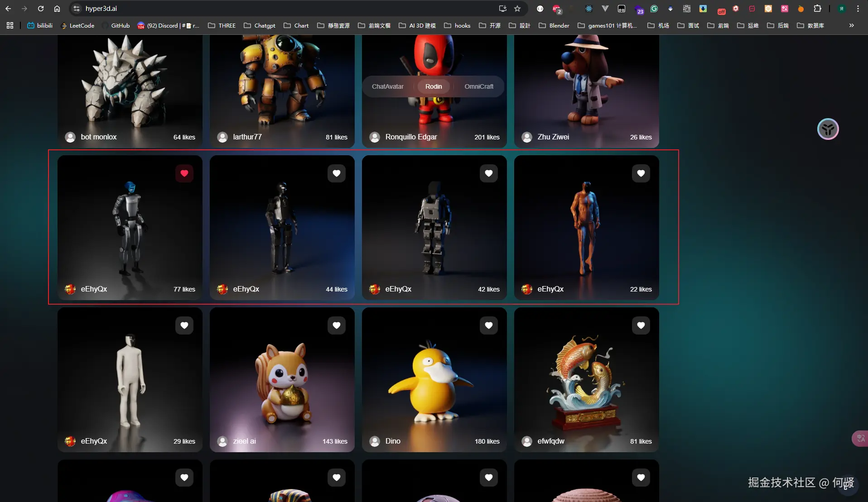The width and height of the screenshot is (868, 502).
Task: Switch to the Rodin tab
Action: point(434,86)
